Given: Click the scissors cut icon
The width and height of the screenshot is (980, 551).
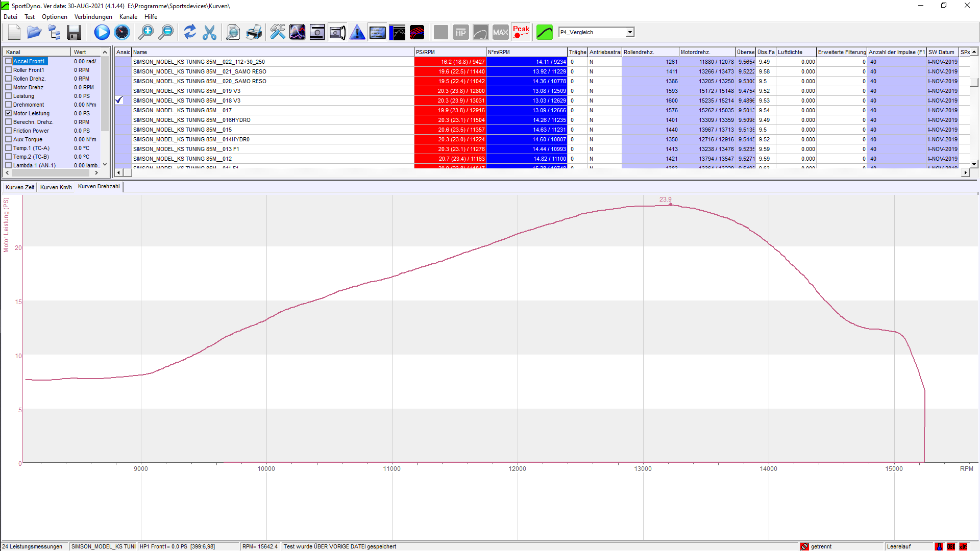Looking at the screenshot, I should pos(209,33).
